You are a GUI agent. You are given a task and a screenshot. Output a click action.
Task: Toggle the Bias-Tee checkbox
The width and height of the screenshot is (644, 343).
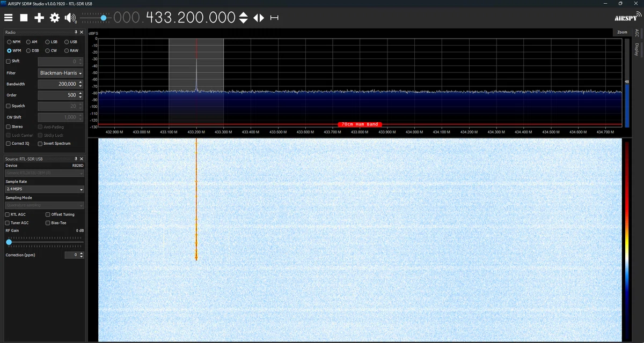(48, 222)
